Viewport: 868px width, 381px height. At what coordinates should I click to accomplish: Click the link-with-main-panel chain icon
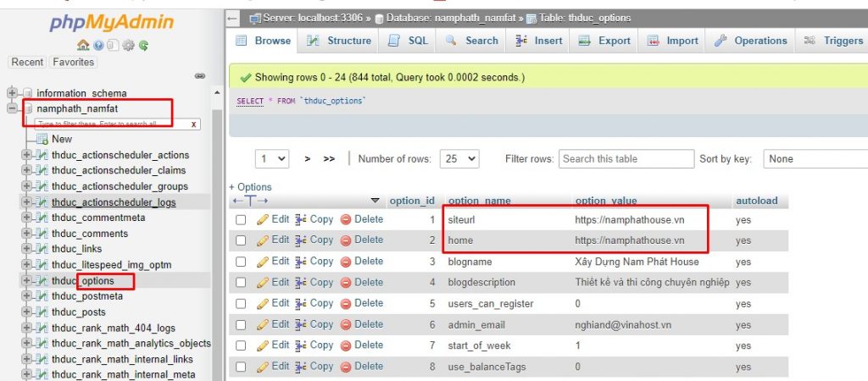[200, 76]
